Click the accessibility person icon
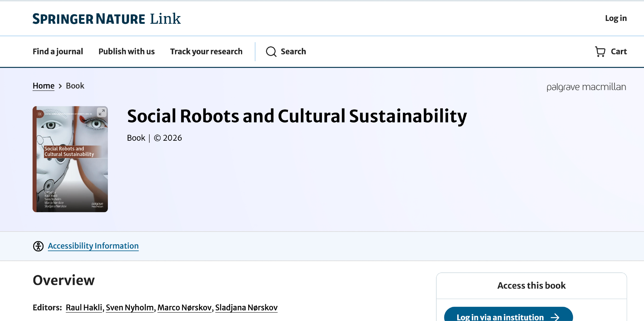644x321 pixels. pos(38,246)
